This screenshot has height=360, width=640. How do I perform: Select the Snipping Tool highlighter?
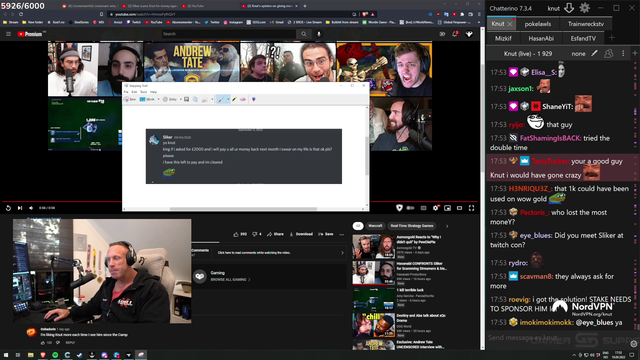tap(234, 99)
